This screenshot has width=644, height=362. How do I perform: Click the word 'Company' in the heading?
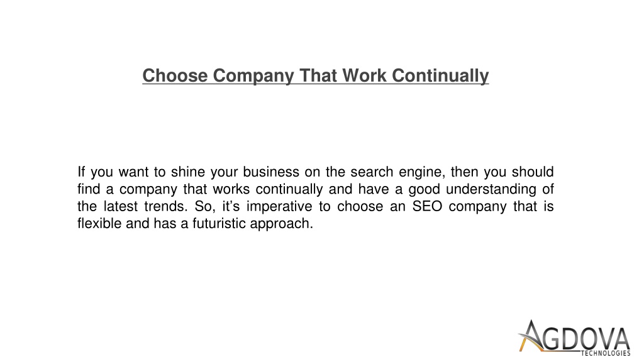click(x=253, y=76)
